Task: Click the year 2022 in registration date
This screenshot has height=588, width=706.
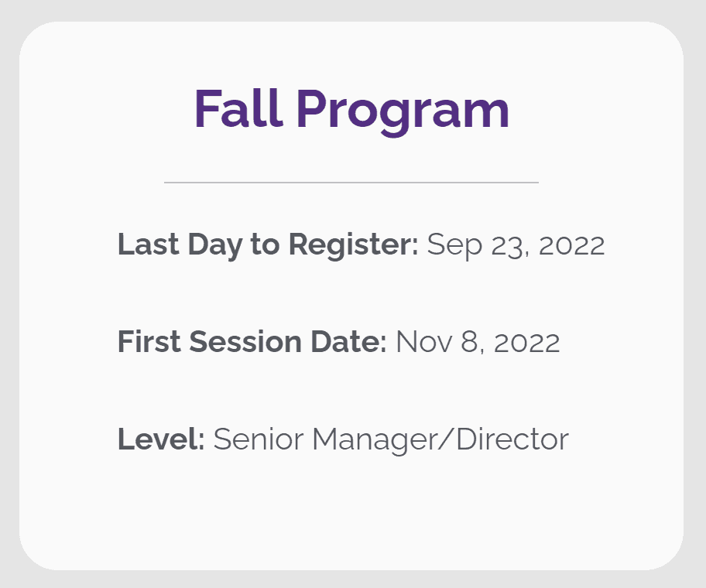Action: [x=572, y=245]
